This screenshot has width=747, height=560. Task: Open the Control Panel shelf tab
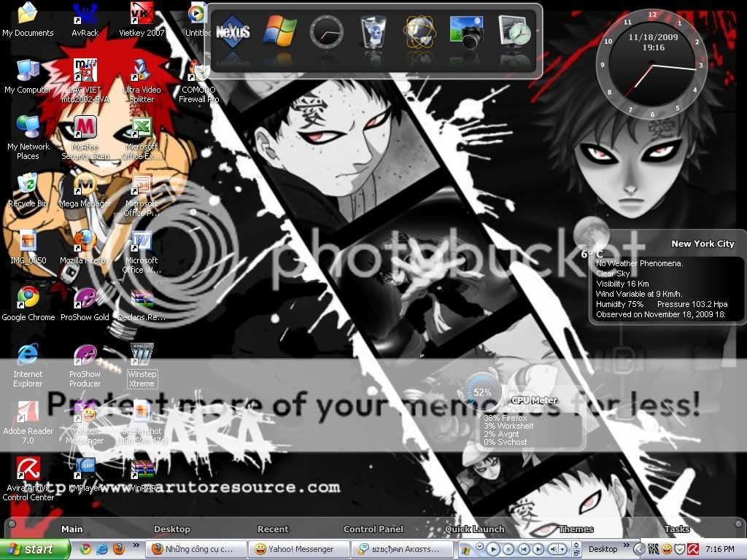(373, 529)
